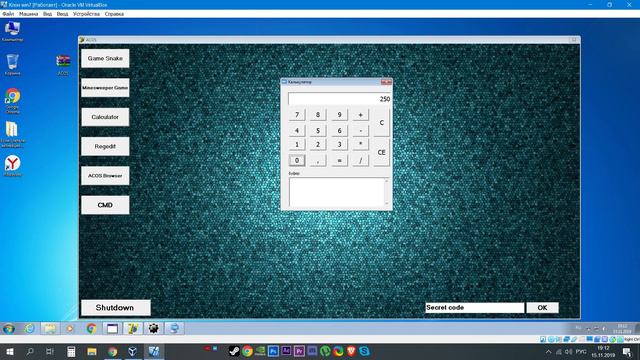Open Windows Media Player in guest taskbar
Screen dimensions: 640x360
pyautogui.click(x=70, y=329)
